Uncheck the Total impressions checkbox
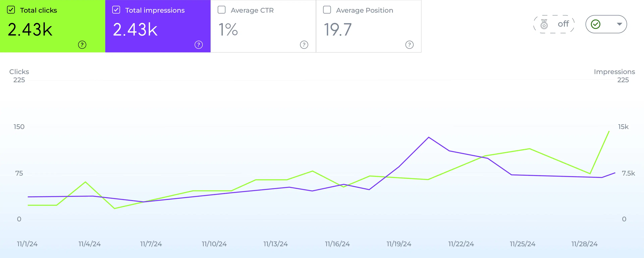 [116, 10]
